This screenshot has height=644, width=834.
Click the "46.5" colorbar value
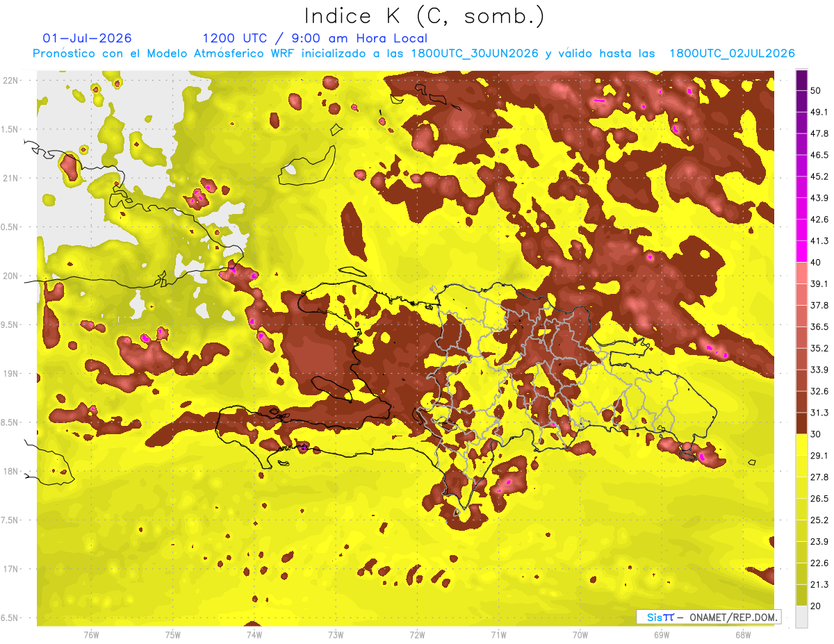point(819,155)
